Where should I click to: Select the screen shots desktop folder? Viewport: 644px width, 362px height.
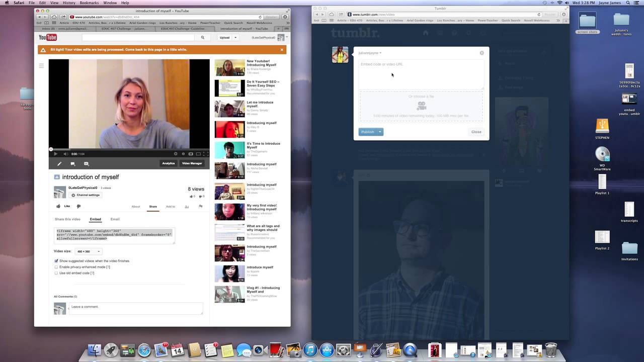pos(587,24)
